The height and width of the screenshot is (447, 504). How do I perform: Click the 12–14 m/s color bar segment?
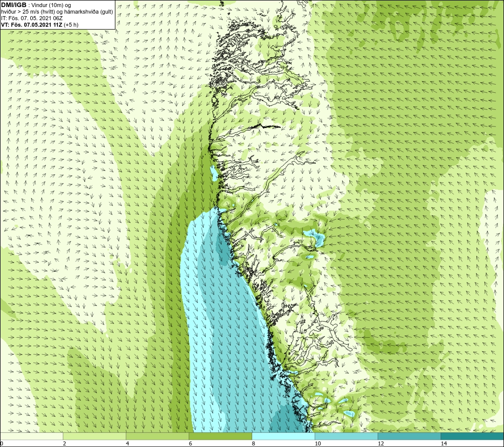409,436
